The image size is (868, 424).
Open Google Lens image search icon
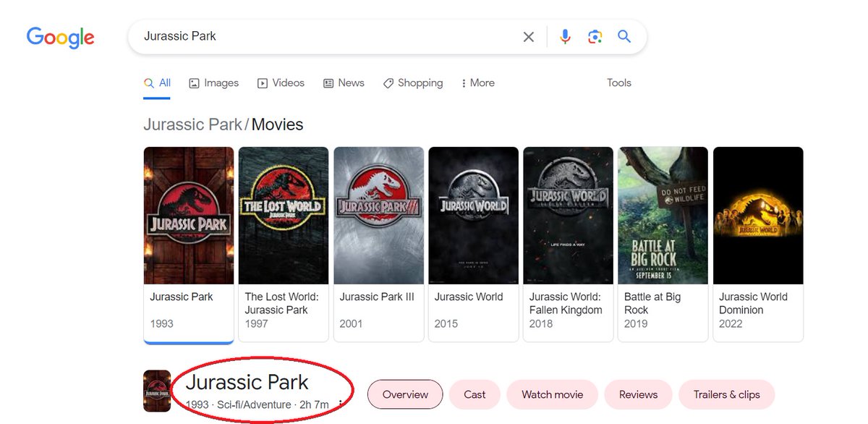pyautogui.click(x=595, y=37)
